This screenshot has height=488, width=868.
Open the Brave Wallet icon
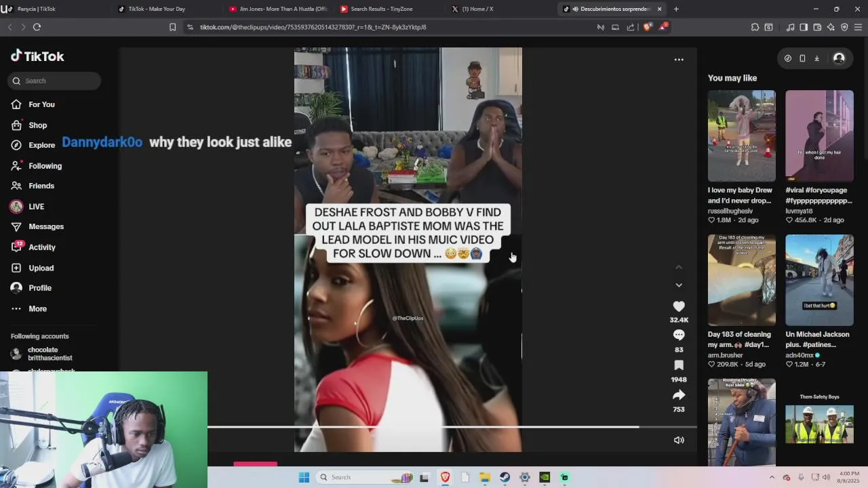[817, 27]
